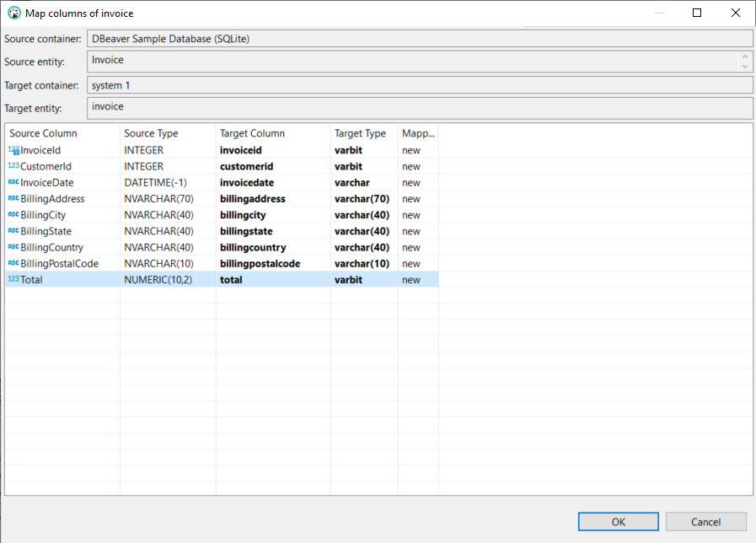This screenshot has height=543, width=756.
Task: Confirm mappings with the OK button
Action: [x=618, y=521]
